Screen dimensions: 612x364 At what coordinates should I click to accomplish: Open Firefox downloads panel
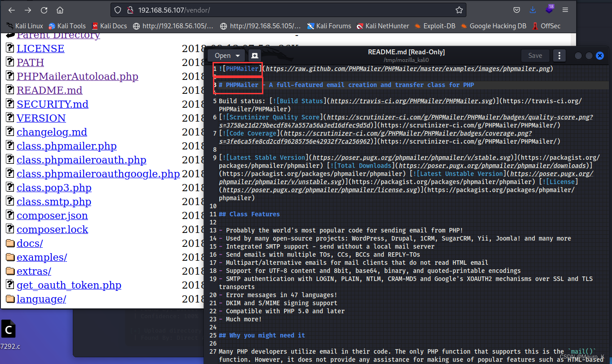coord(533,10)
